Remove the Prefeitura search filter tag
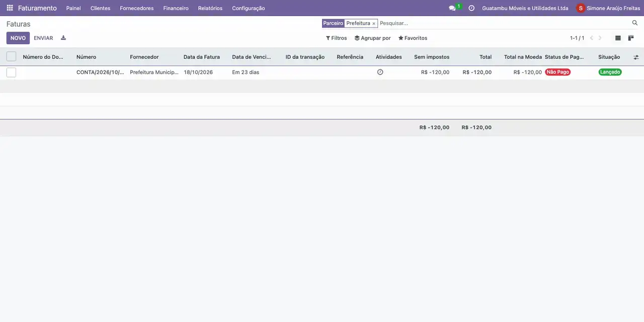This screenshot has height=322, width=644. coord(374,24)
